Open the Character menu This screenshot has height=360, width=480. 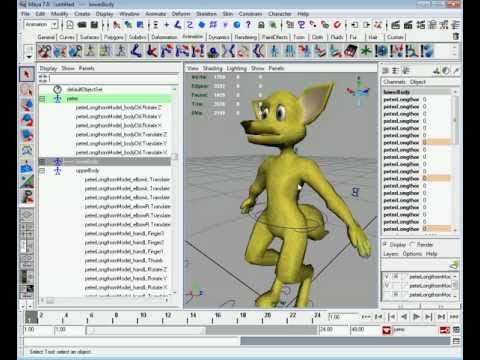click(280, 14)
